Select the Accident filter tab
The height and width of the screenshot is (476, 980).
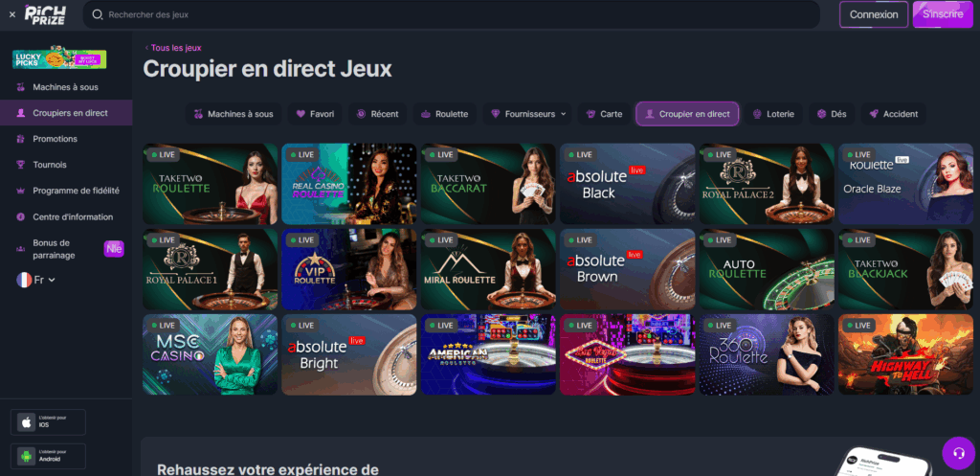(893, 114)
